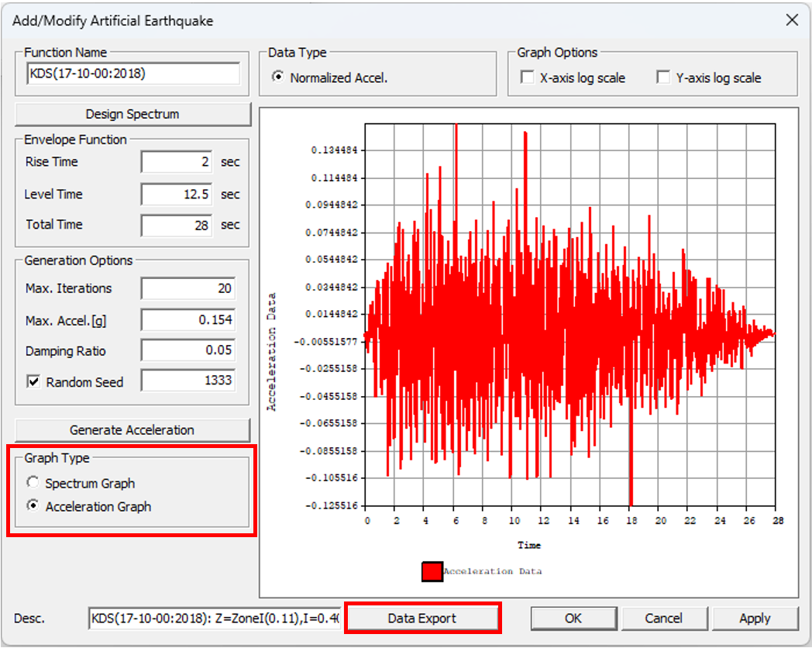This screenshot has height=648, width=812.
Task: Click the 'Damping Ratio' label
Action: pos(65,351)
